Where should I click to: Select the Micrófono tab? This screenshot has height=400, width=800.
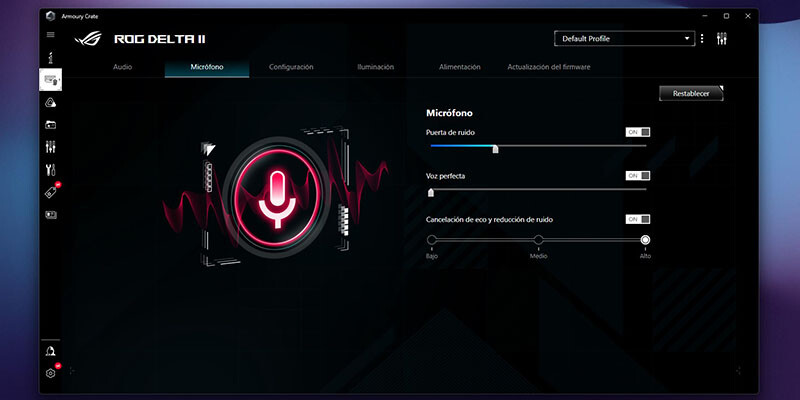[x=207, y=67]
